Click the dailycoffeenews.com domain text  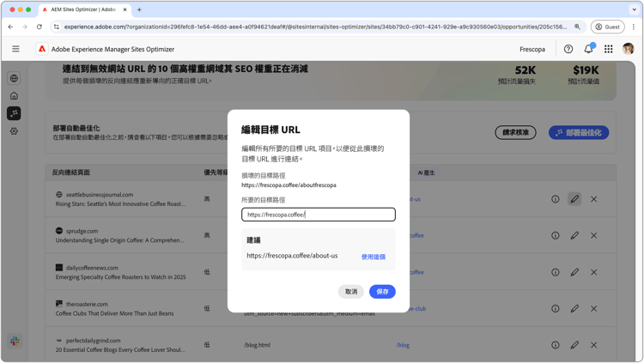[92, 268]
